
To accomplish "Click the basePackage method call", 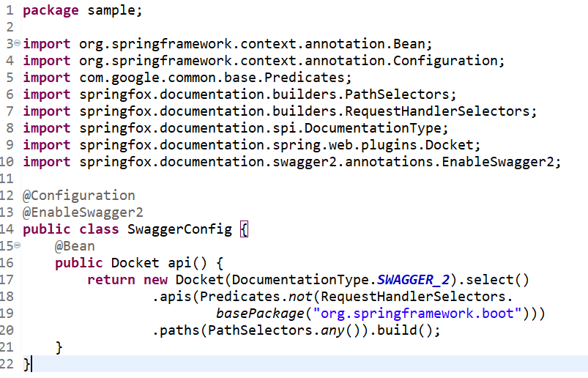I will [260, 313].
